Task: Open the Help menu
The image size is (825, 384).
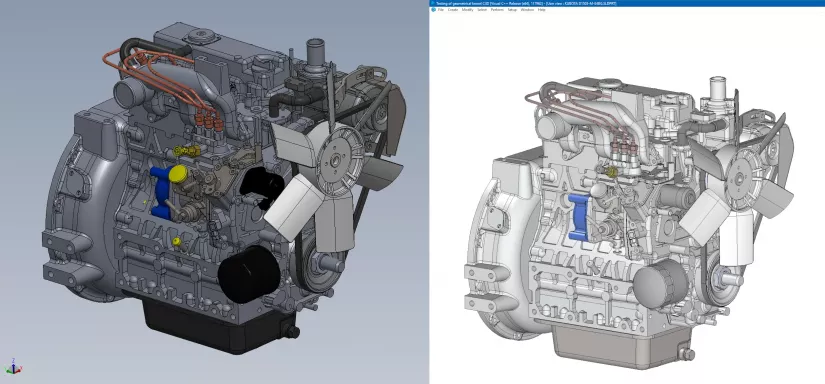Action: (x=542, y=9)
